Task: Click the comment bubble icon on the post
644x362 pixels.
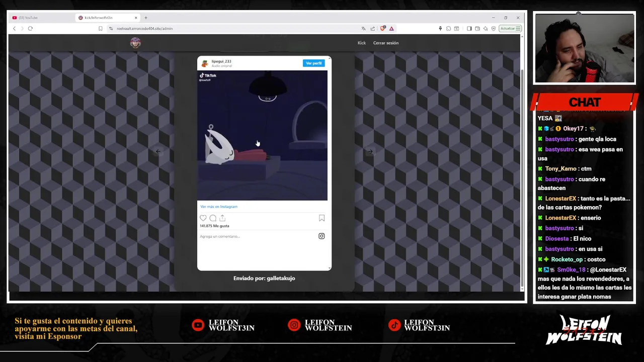Action: pyautogui.click(x=213, y=218)
